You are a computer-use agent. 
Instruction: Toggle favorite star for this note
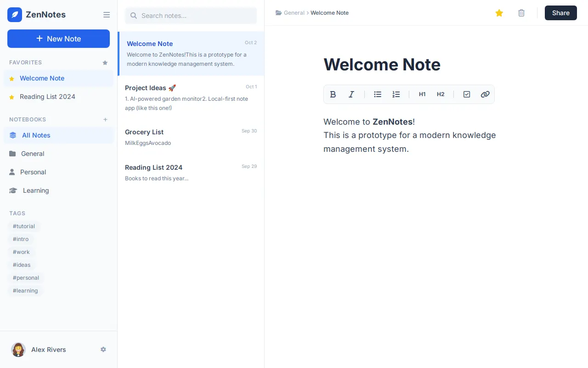[499, 13]
